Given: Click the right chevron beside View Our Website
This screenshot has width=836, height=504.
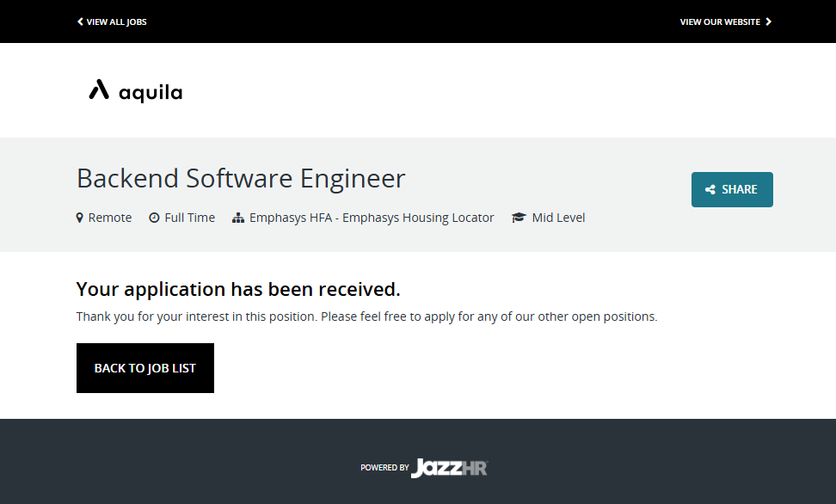Looking at the screenshot, I should (x=769, y=22).
